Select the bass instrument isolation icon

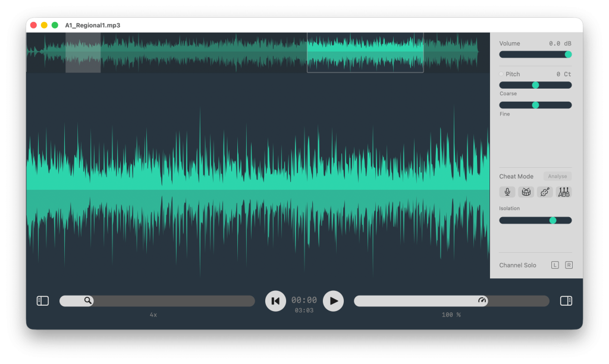(544, 192)
